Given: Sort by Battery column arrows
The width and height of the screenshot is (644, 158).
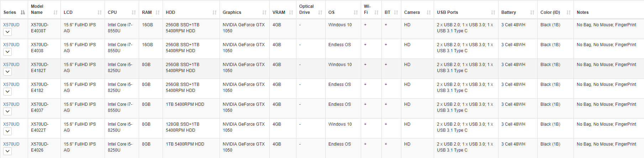Looking at the screenshot, I should (532, 12).
